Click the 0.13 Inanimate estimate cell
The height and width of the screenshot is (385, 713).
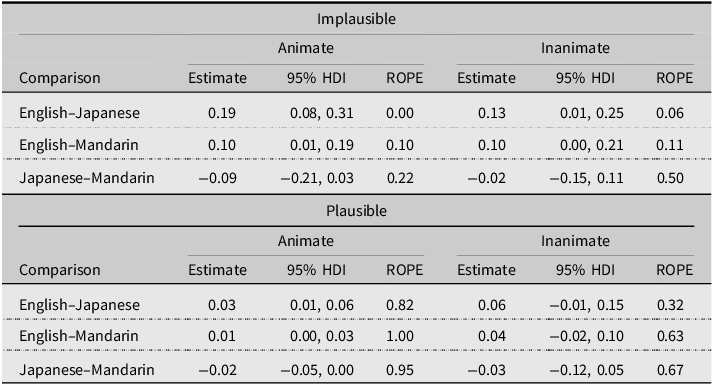[x=492, y=113]
